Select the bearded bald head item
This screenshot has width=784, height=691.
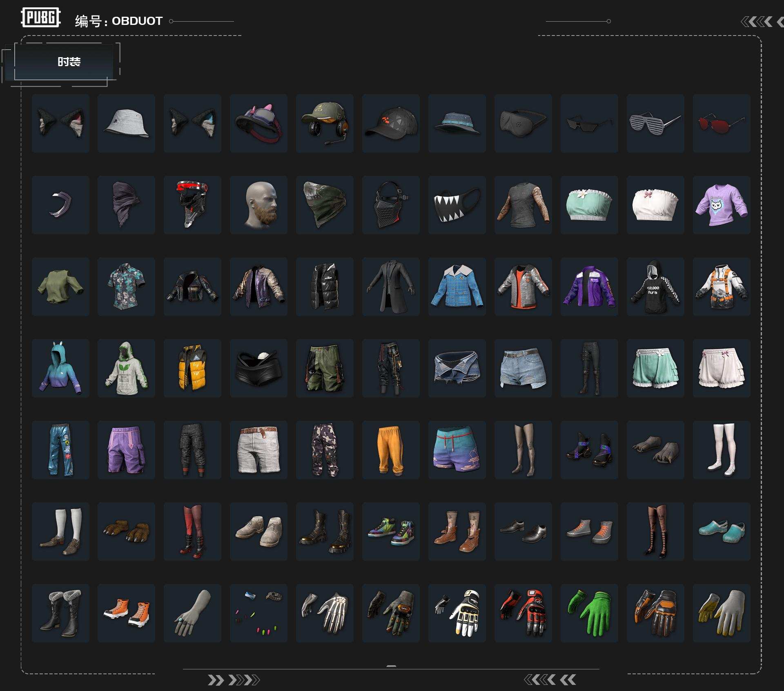(258, 205)
